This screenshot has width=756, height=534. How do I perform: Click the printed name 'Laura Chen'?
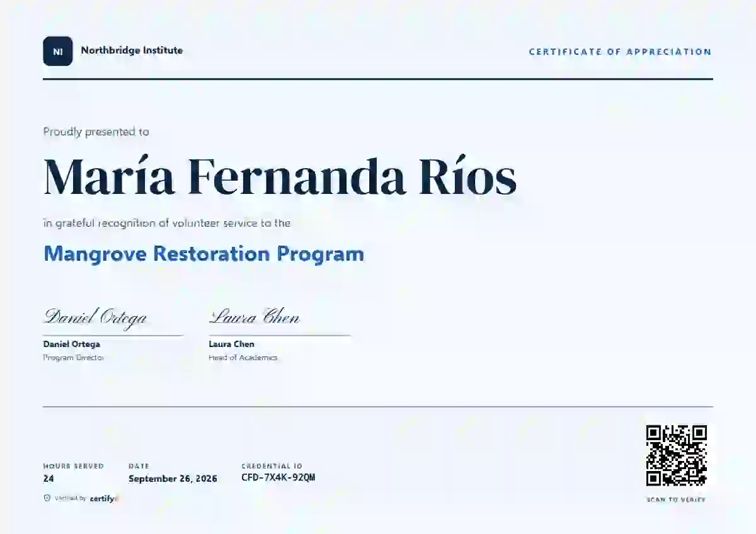coord(231,344)
